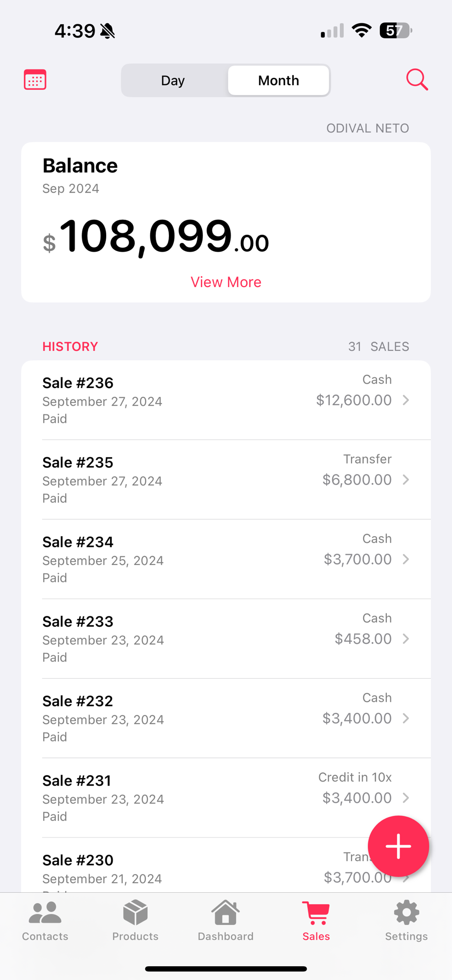Image resolution: width=452 pixels, height=980 pixels.
Task: Tap the Balance amount $108,099.00
Action: (156, 237)
